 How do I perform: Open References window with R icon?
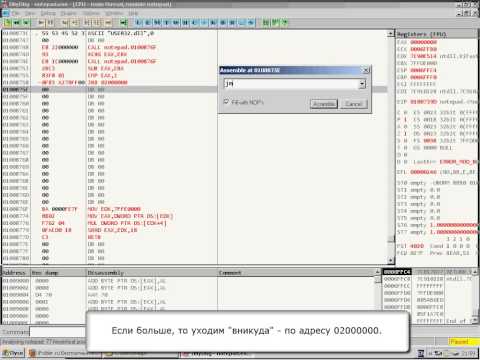(x=232, y=23)
